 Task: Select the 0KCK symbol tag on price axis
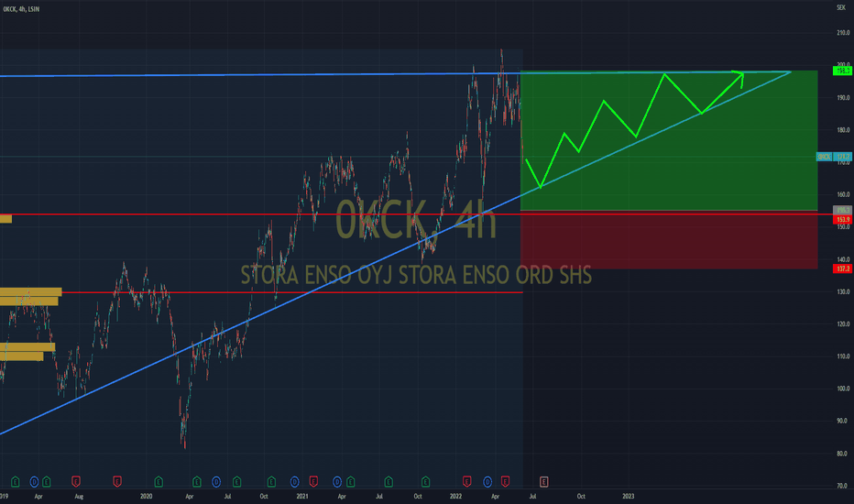(824, 157)
